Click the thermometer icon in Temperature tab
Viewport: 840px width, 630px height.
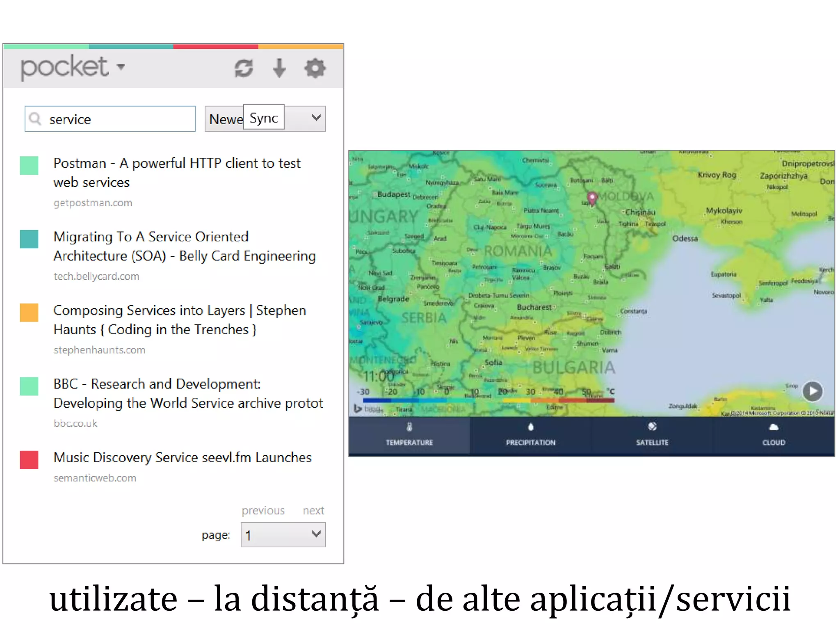[409, 427]
